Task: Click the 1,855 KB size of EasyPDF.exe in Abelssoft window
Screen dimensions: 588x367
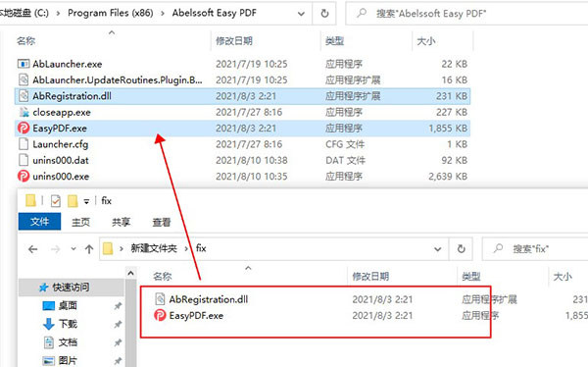Action: tap(448, 129)
